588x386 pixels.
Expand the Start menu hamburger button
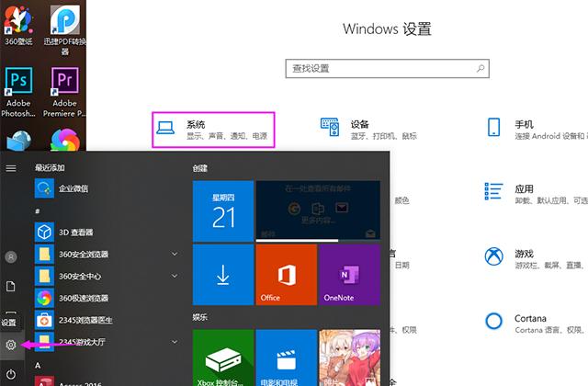[11, 168]
